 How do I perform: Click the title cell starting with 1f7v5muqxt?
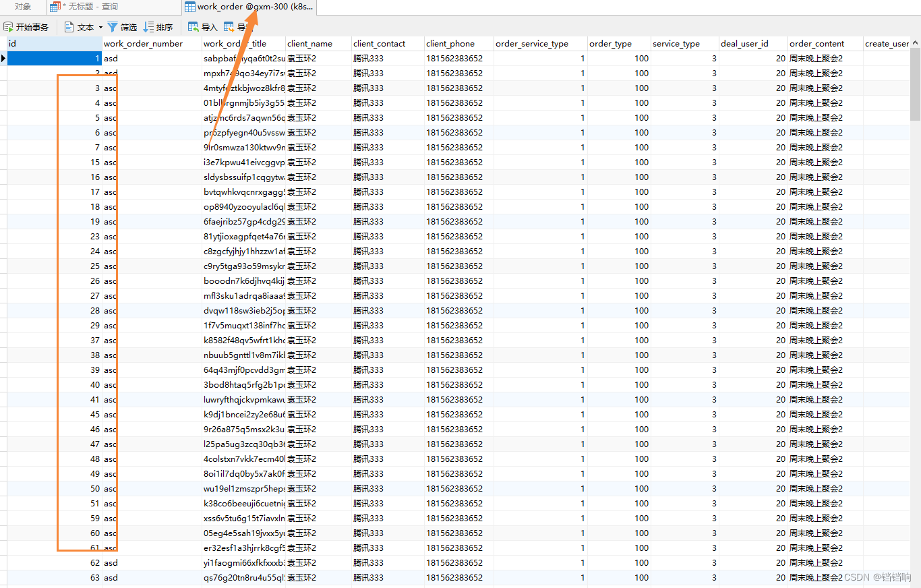pyautogui.click(x=243, y=325)
